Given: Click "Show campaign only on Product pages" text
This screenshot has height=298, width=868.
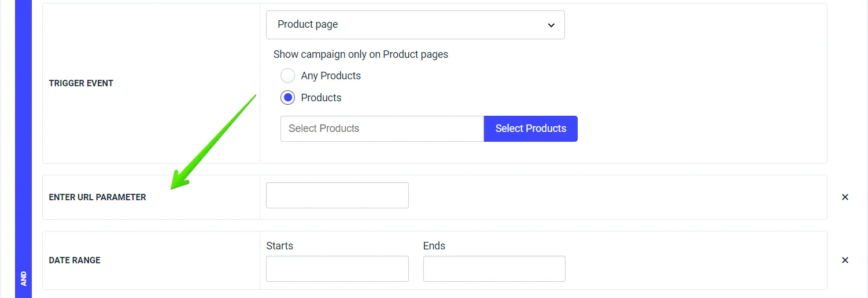Looking at the screenshot, I should click(x=360, y=54).
